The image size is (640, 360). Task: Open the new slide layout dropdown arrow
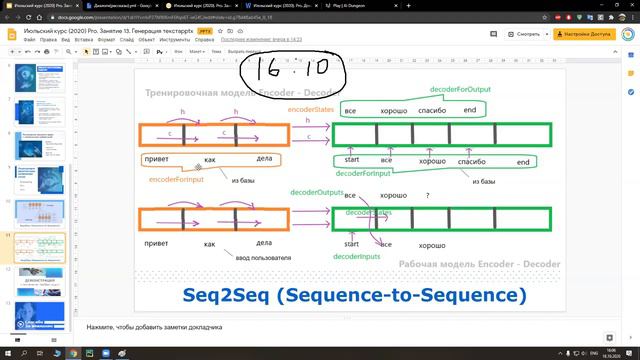[19, 52]
